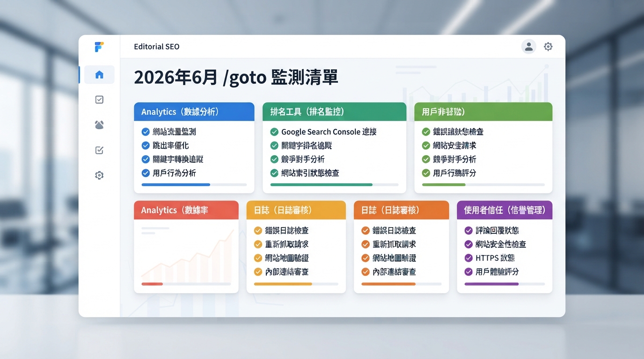Click the 關鍵字排名 row in 排名工具 card

[334, 145]
